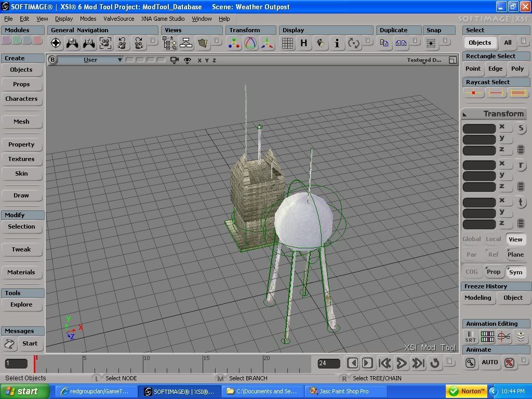Click the duplicate single icon

pos(384,43)
